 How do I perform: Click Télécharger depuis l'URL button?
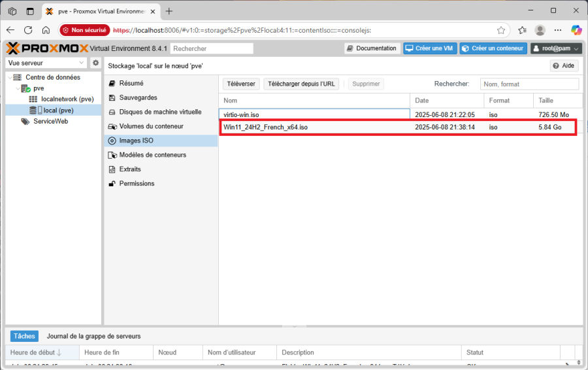coord(301,84)
